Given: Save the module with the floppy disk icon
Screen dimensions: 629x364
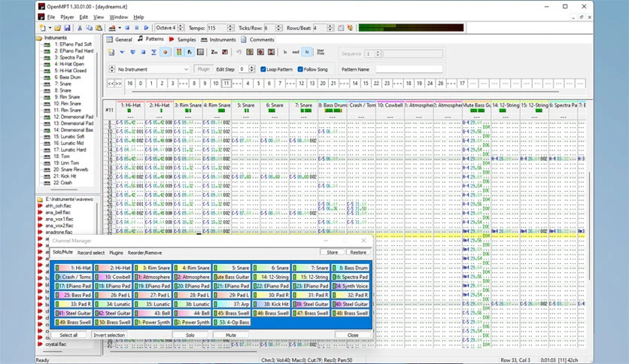Looking at the screenshot, I should click(68, 28).
